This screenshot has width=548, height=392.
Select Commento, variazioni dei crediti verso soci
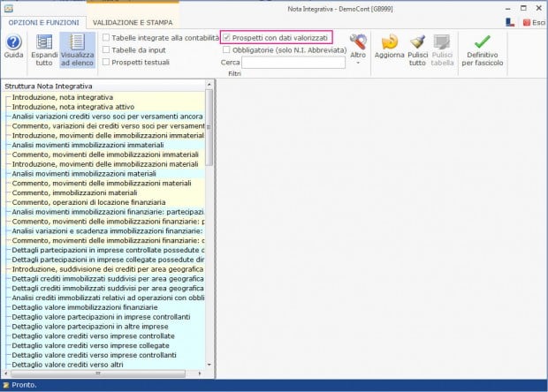[x=109, y=125]
